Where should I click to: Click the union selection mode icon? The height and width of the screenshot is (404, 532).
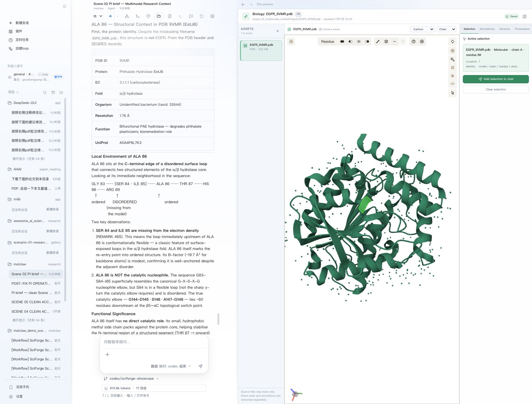pos(342,42)
